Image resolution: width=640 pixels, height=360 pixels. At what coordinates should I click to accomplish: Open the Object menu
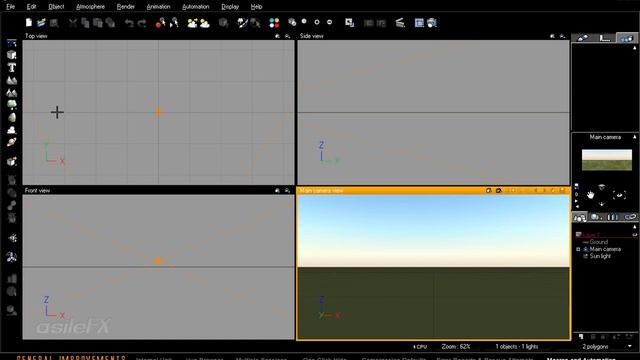(56, 7)
